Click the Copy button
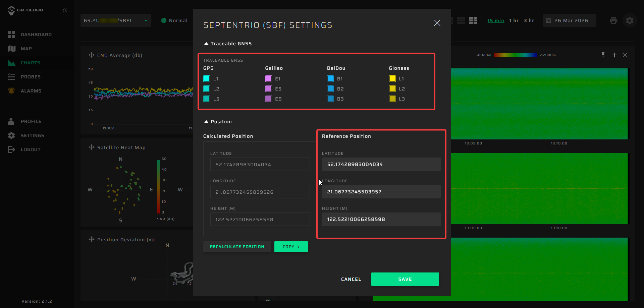This screenshot has width=644, height=308. pyautogui.click(x=291, y=247)
